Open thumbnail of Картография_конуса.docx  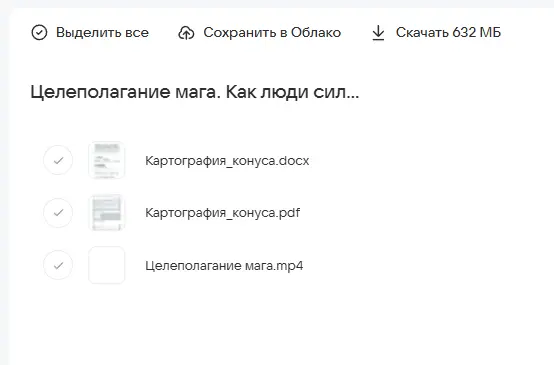(107, 160)
